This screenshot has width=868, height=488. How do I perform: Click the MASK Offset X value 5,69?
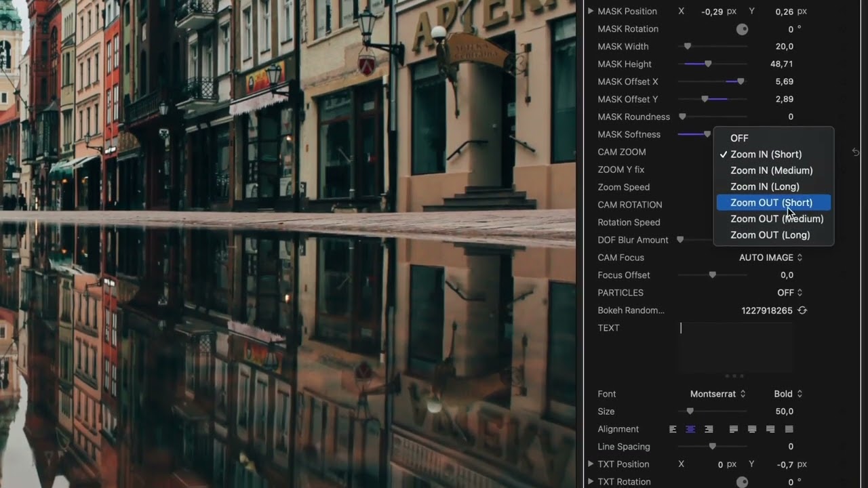click(x=785, y=82)
